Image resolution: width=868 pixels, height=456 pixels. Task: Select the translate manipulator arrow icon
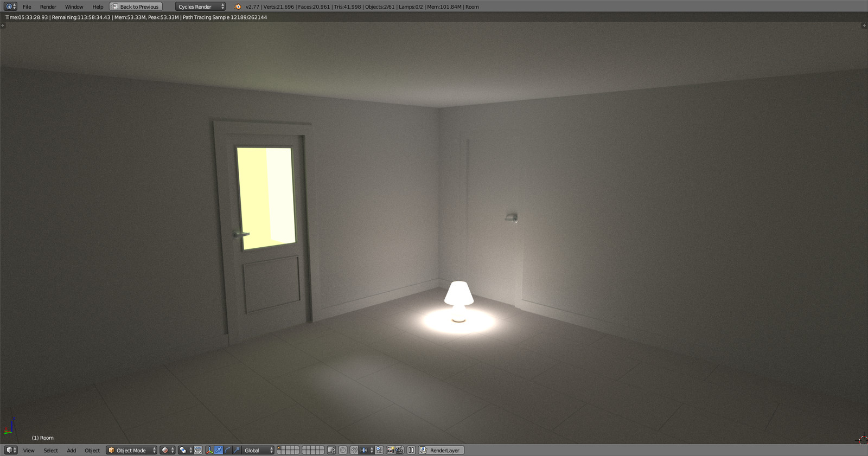[x=219, y=450]
